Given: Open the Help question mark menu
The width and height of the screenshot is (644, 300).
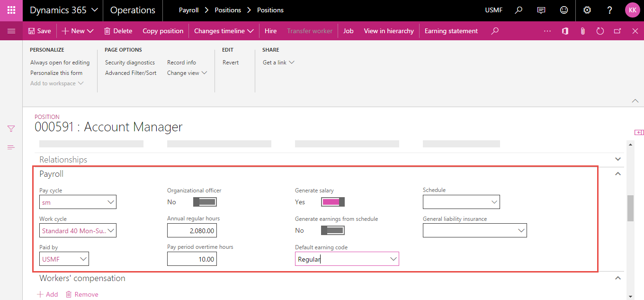Looking at the screenshot, I should pyautogui.click(x=609, y=10).
